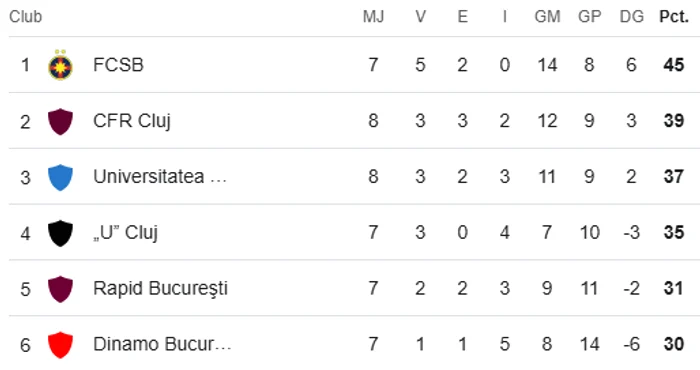Image resolution: width=700 pixels, height=370 pixels.
Task: Open the FCSB team link
Action: point(118,65)
